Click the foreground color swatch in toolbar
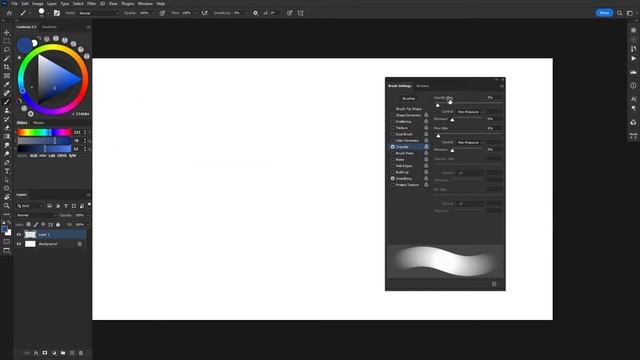Image resolution: width=640 pixels, height=360 pixels. tap(4, 229)
